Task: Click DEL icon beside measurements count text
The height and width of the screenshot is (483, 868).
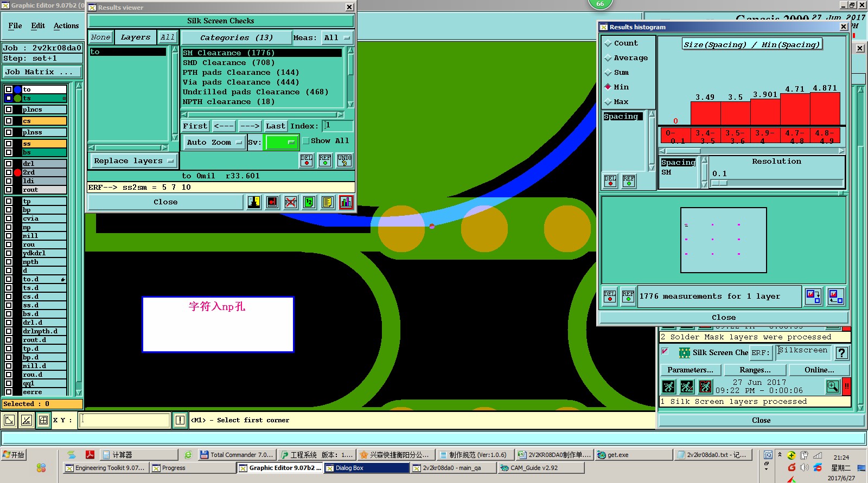Action: point(610,297)
